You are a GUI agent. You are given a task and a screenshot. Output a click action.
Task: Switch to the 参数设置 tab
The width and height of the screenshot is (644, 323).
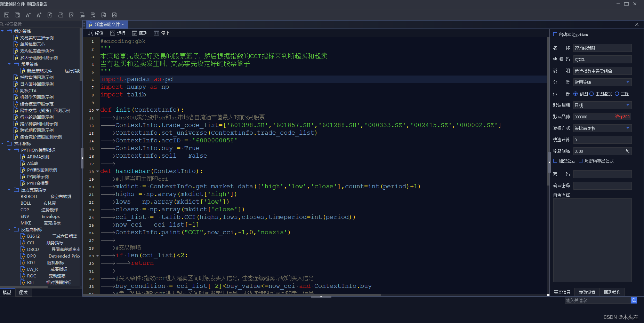587,292
